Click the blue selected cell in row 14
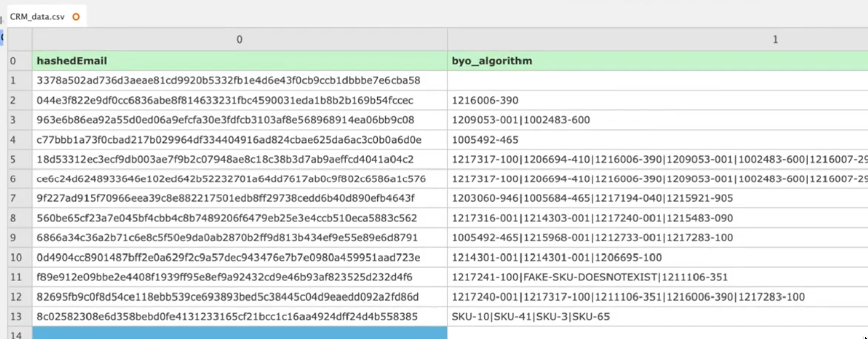This screenshot has height=339, width=868. pos(240,333)
